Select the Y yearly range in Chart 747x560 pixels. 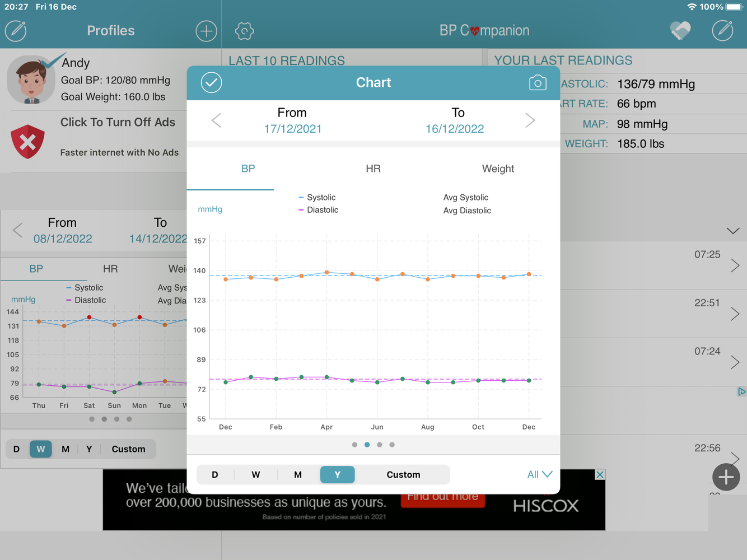337,474
